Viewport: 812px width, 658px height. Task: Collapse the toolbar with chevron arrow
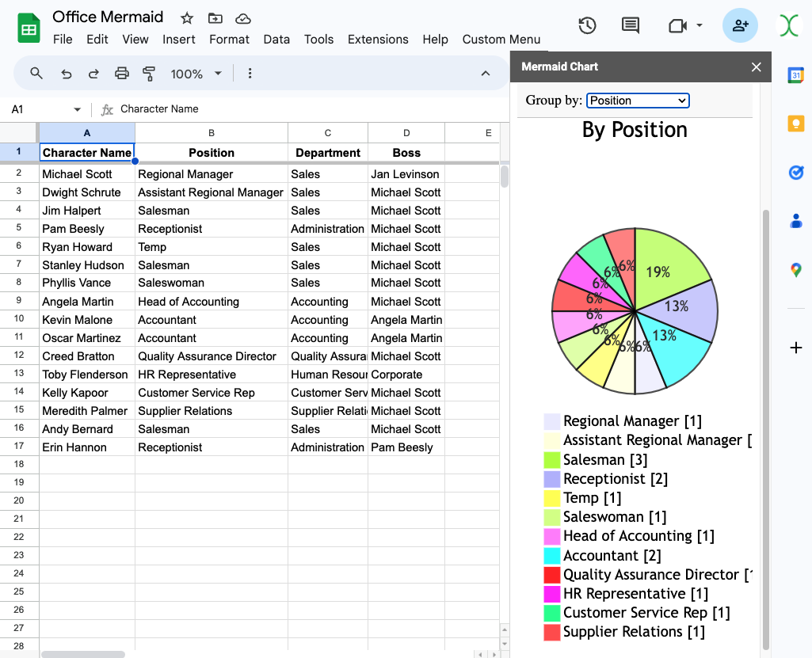pos(486,74)
